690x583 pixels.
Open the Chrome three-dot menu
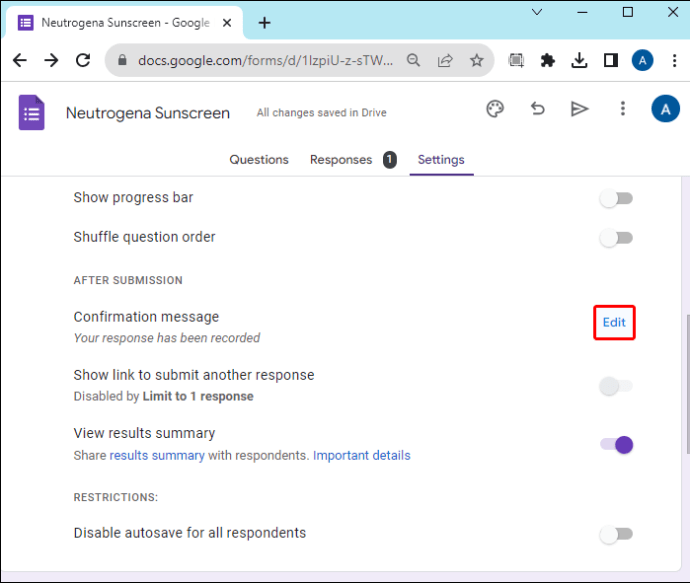(x=674, y=60)
